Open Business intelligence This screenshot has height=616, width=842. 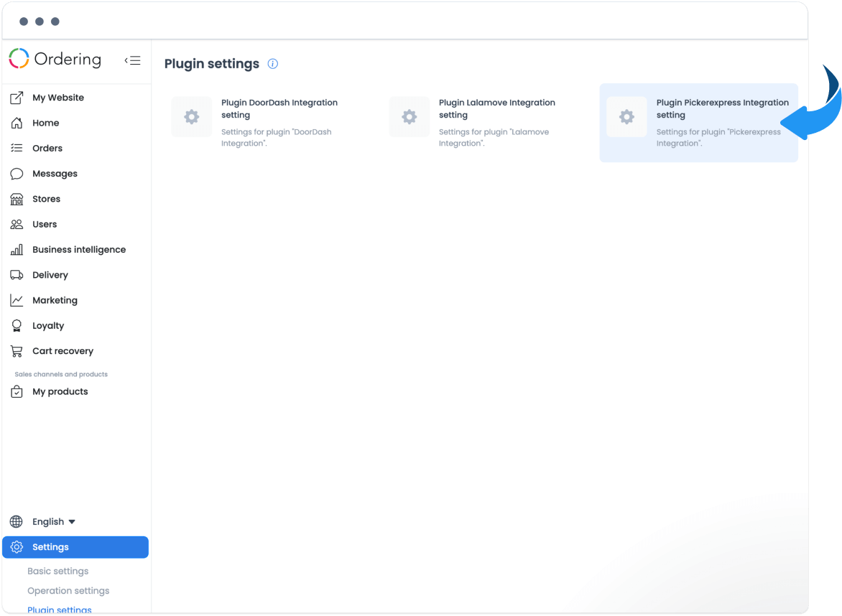pos(79,250)
